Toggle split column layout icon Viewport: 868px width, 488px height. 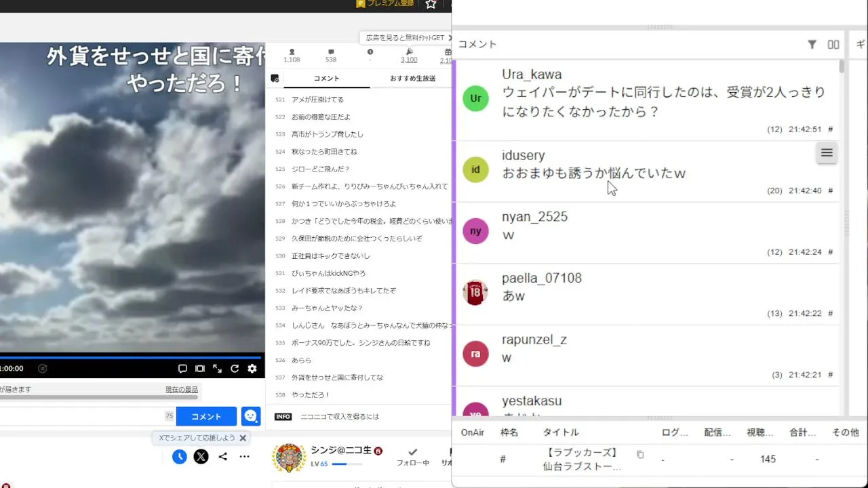[x=833, y=45]
